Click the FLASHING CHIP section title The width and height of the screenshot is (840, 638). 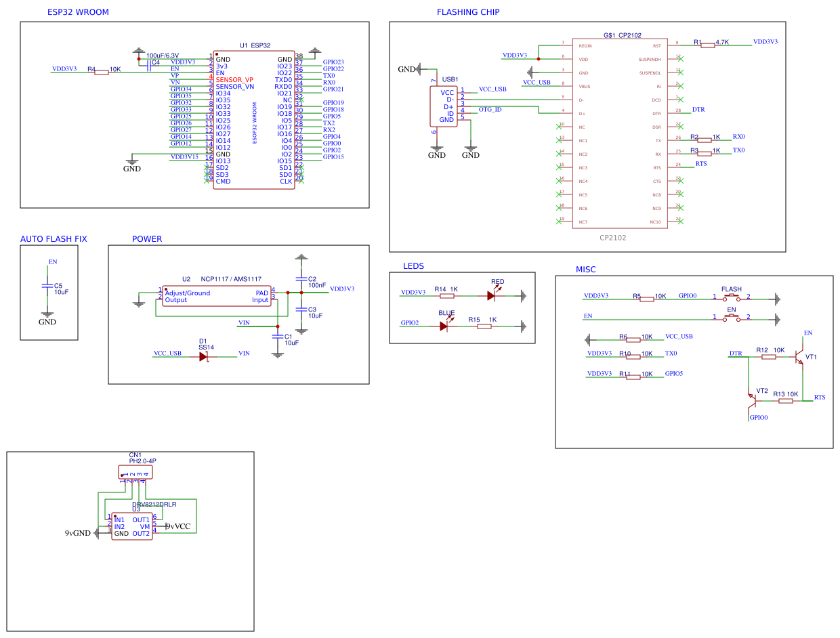click(x=468, y=12)
